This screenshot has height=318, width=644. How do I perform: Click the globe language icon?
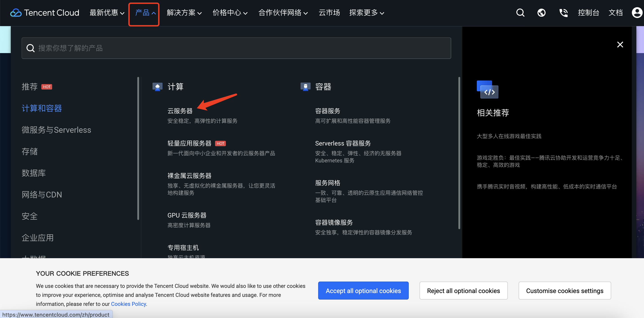(541, 13)
